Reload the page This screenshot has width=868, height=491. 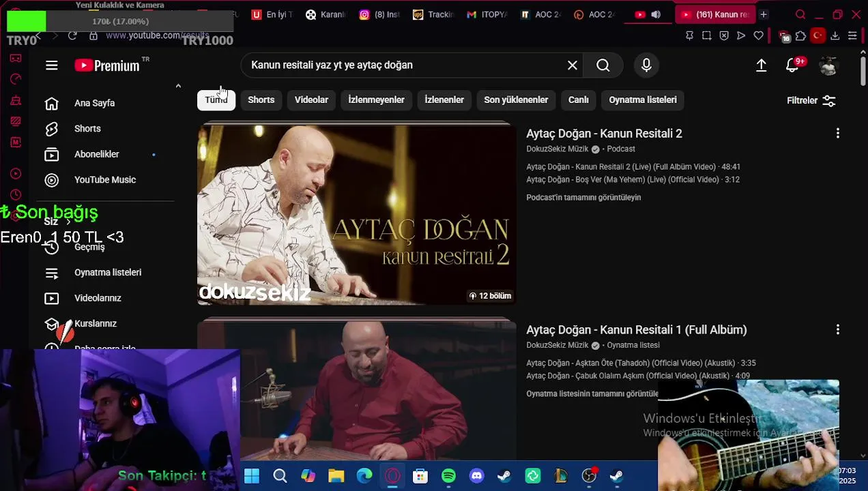pos(72,35)
